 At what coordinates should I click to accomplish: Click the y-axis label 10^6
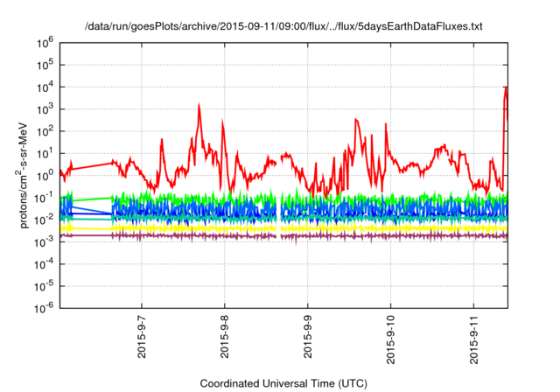pyautogui.click(x=45, y=43)
